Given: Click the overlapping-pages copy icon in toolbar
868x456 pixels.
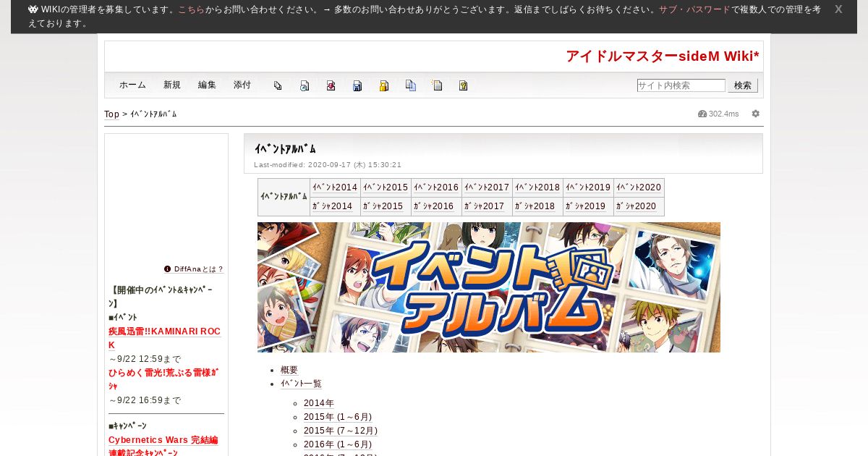Looking at the screenshot, I should point(278,85).
